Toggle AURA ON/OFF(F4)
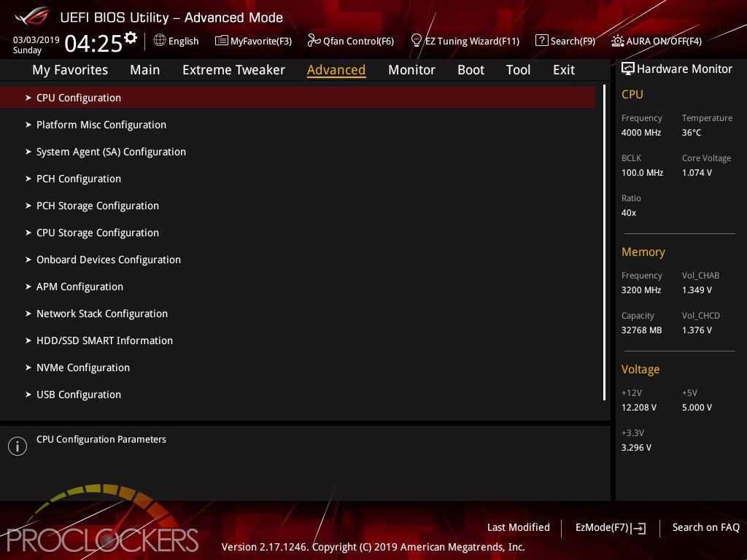The height and width of the screenshot is (560, 747). coord(664,41)
